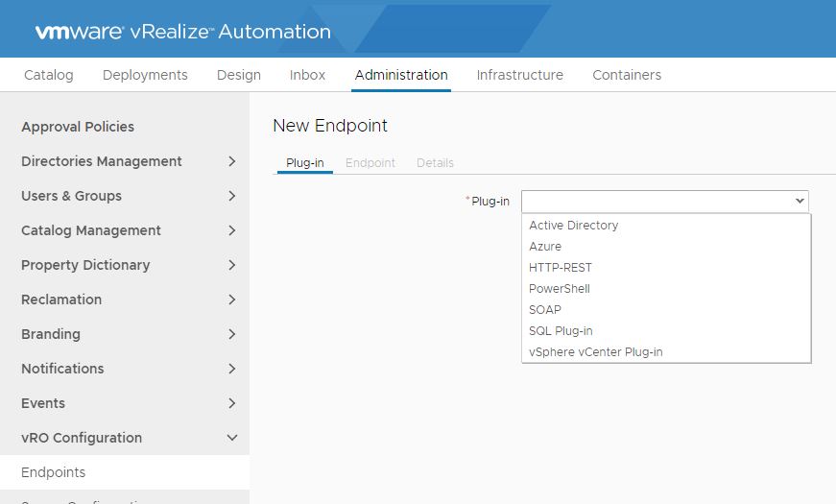836x504 pixels.
Task: Open Approval Policies in the sidebar
Action: click(78, 127)
